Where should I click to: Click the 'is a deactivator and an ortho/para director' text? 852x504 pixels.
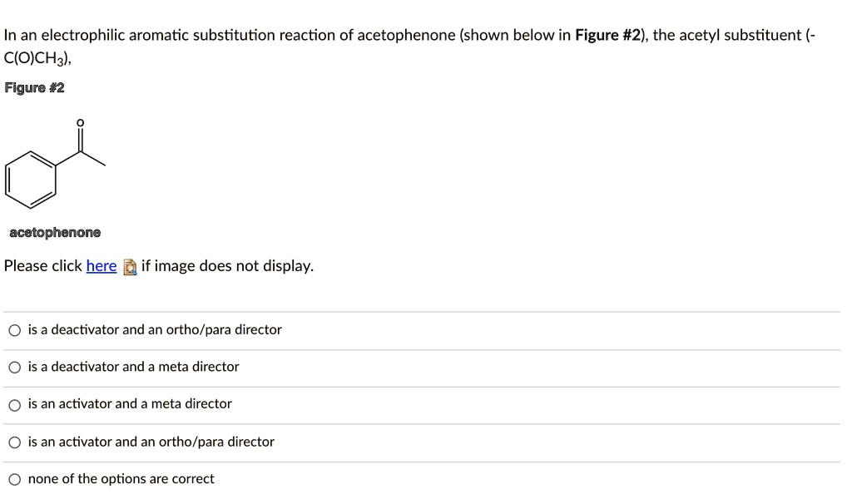[x=155, y=329]
